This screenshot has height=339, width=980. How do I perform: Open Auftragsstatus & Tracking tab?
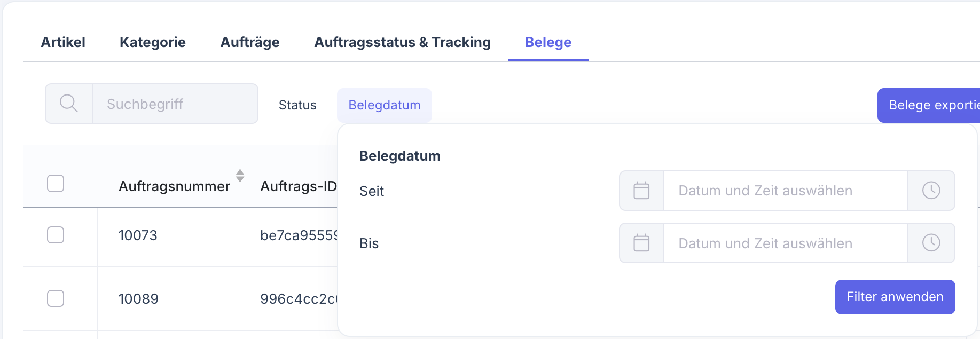pyautogui.click(x=402, y=42)
